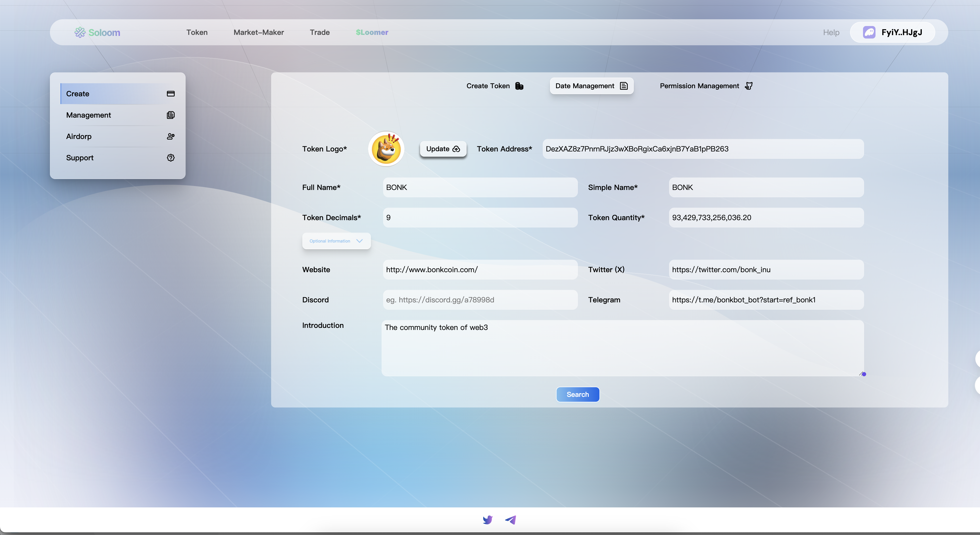Click the wallet avatar icon beside FyiY..HJgJ

[869, 32]
